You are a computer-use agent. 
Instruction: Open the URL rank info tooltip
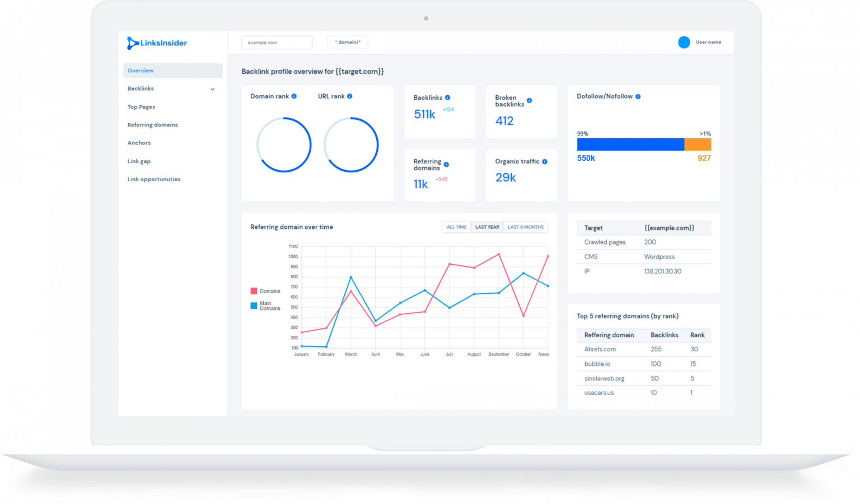coord(349,96)
